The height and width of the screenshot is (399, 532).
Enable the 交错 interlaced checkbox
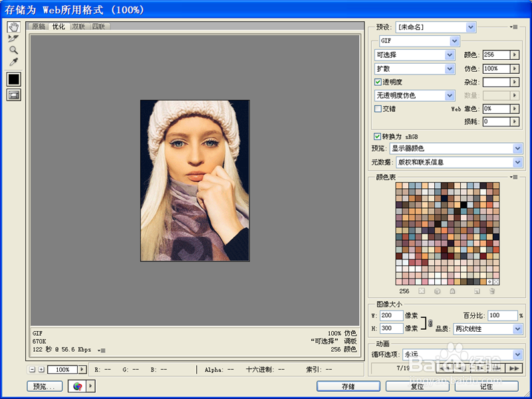[378, 108]
